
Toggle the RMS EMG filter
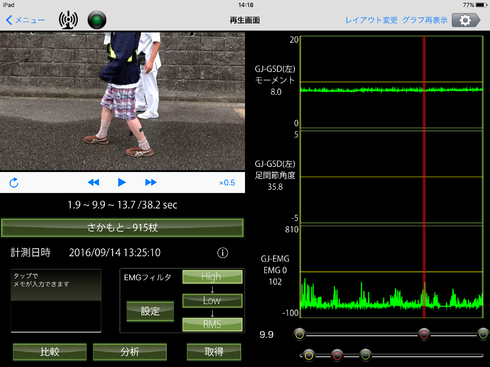(212, 324)
